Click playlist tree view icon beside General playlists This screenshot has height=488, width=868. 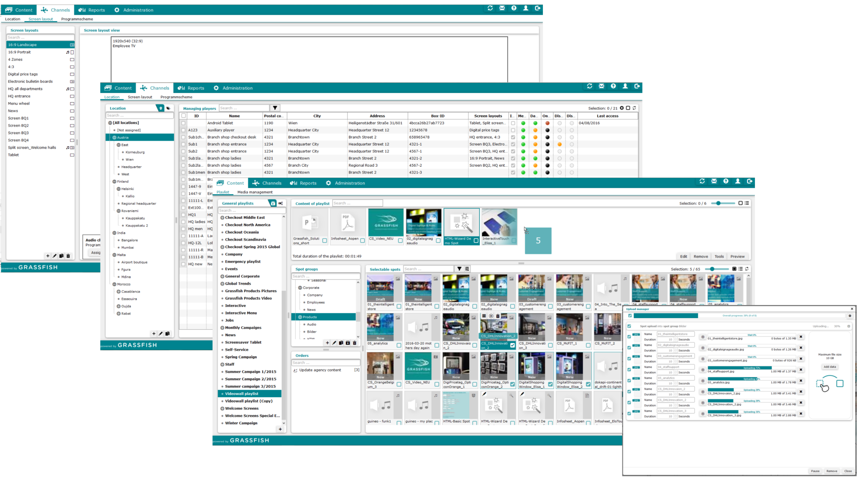(x=281, y=203)
